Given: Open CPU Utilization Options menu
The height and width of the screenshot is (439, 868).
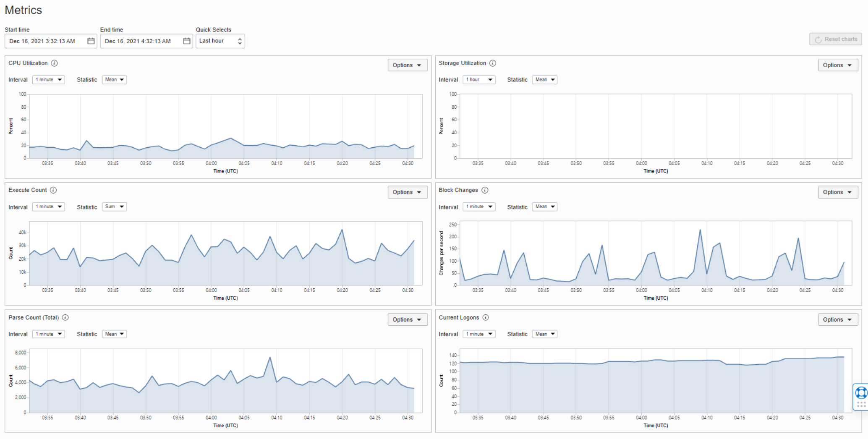Looking at the screenshot, I should coord(407,65).
